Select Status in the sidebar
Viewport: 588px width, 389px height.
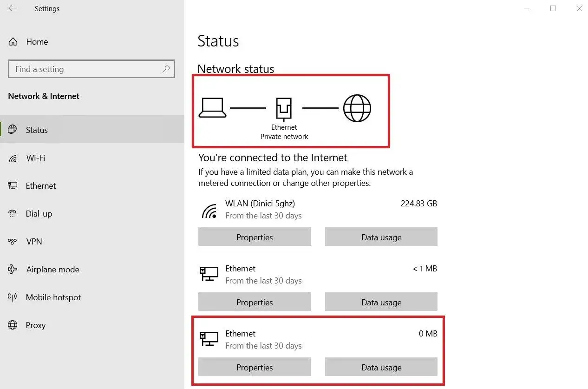92,130
